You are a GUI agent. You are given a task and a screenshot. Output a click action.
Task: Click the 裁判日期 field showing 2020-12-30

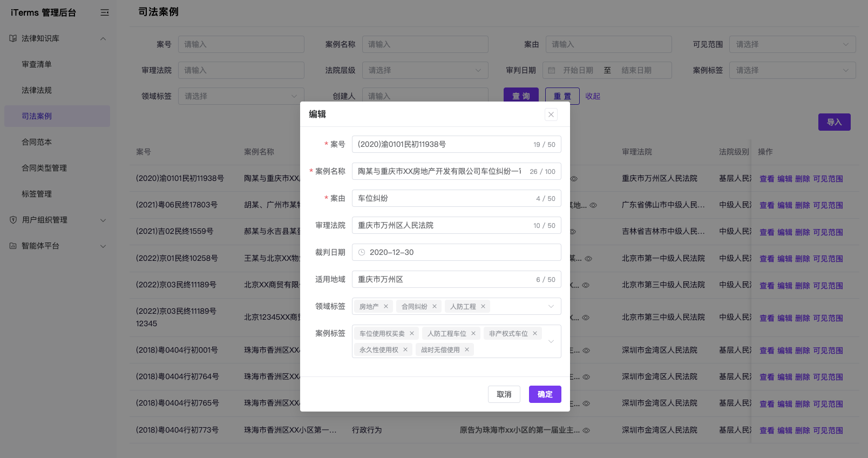point(457,252)
